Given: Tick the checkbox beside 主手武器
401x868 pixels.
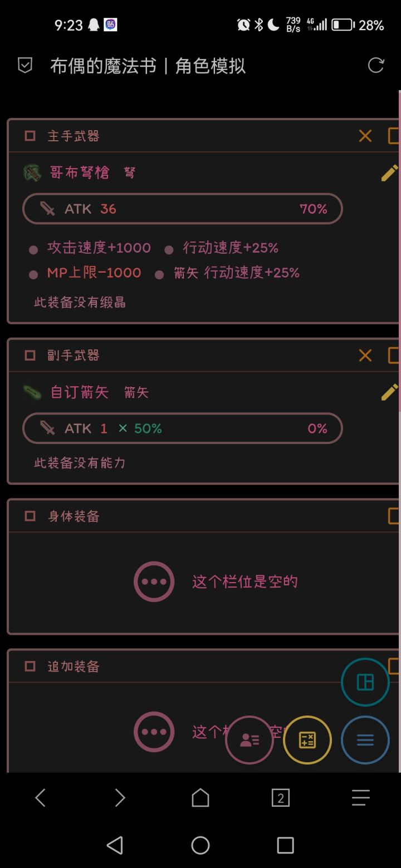Looking at the screenshot, I should (x=29, y=135).
